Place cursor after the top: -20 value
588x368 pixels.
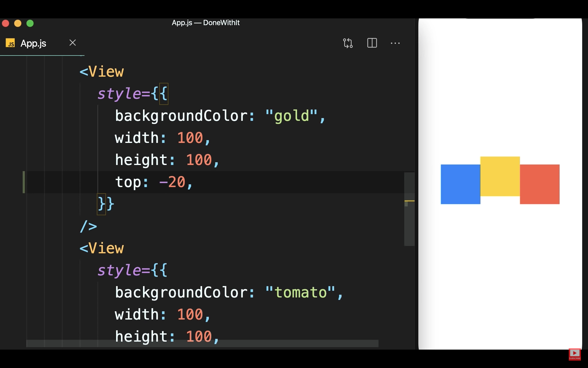point(186,182)
